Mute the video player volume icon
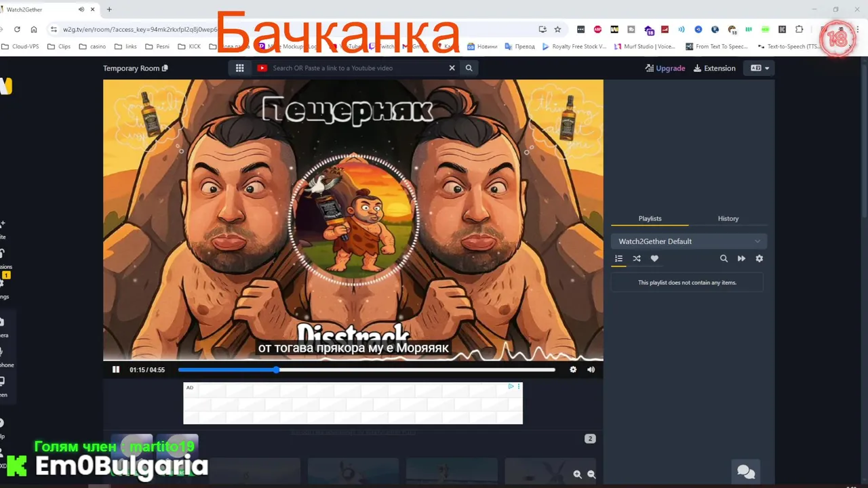The height and width of the screenshot is (488, 868). pyautogui.click(x=591, y=369)
